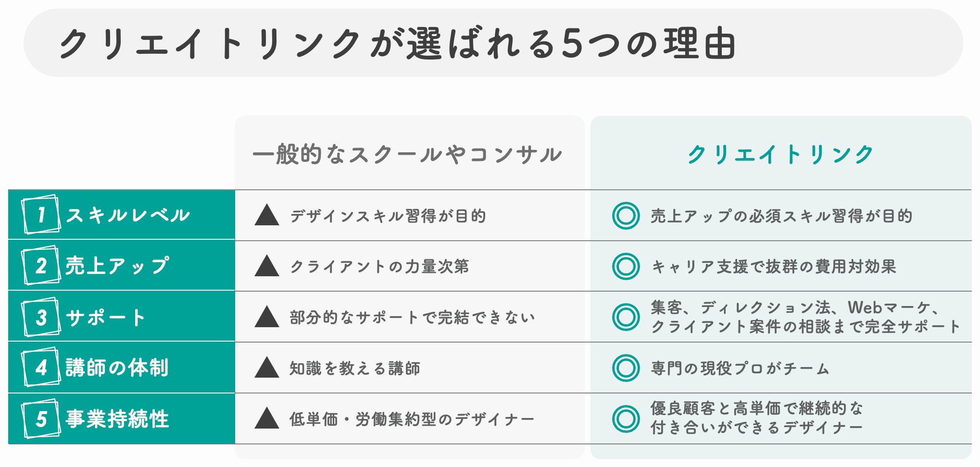The height and width of the screenshot is (467, 980).
Task: Click the triangle icon next to クライアントの力量次第
Action: [x=267, y=266]
